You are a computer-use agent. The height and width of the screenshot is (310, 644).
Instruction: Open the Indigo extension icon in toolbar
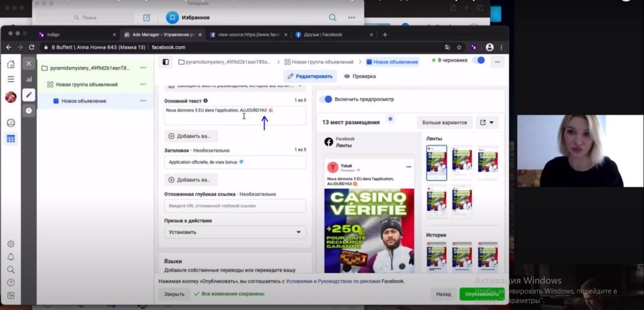pyautogui.click(x=474, y=47)
